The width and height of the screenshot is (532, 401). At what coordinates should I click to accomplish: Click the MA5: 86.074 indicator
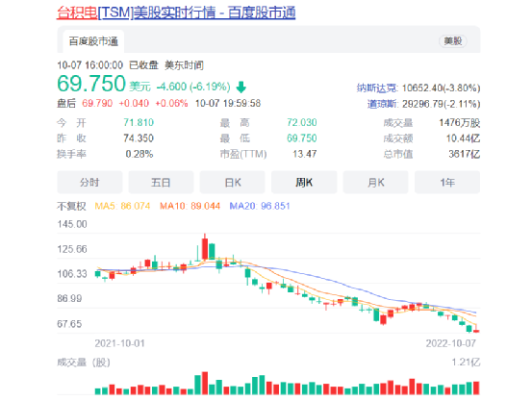point(122,206)
